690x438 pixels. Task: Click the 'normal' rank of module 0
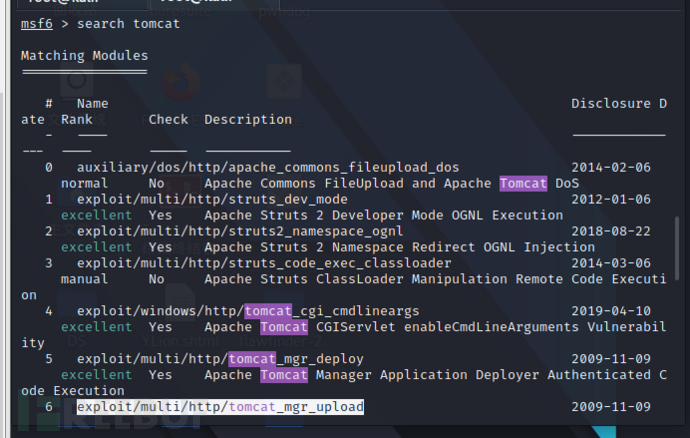(x=84, y=183)
